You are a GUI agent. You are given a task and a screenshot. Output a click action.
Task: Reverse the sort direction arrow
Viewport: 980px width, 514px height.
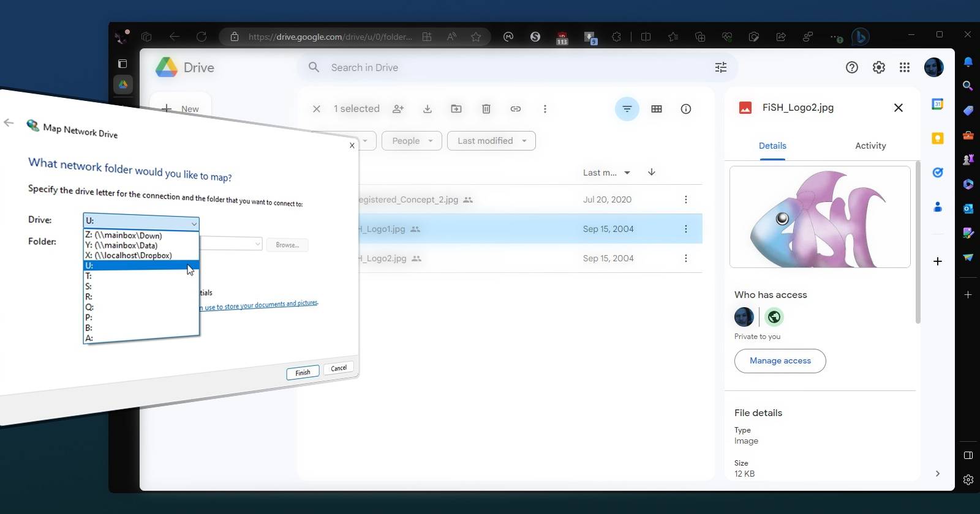(x=652, y=172)
